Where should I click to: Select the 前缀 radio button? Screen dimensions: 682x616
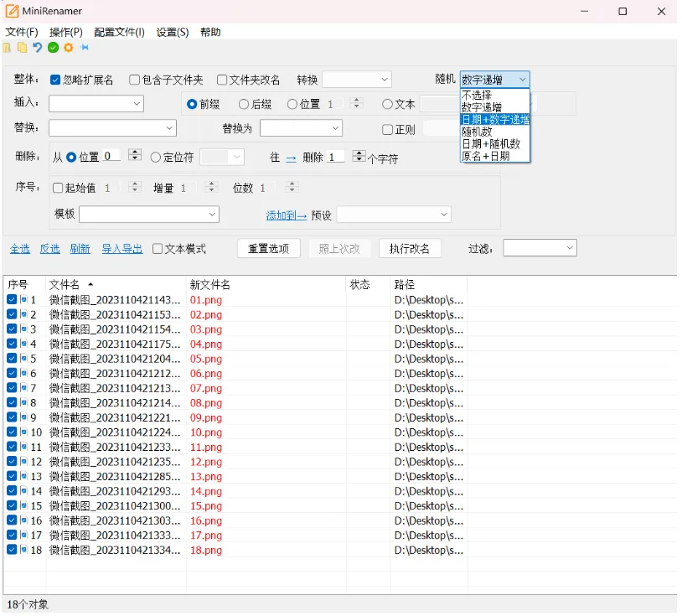coord(192,104)
